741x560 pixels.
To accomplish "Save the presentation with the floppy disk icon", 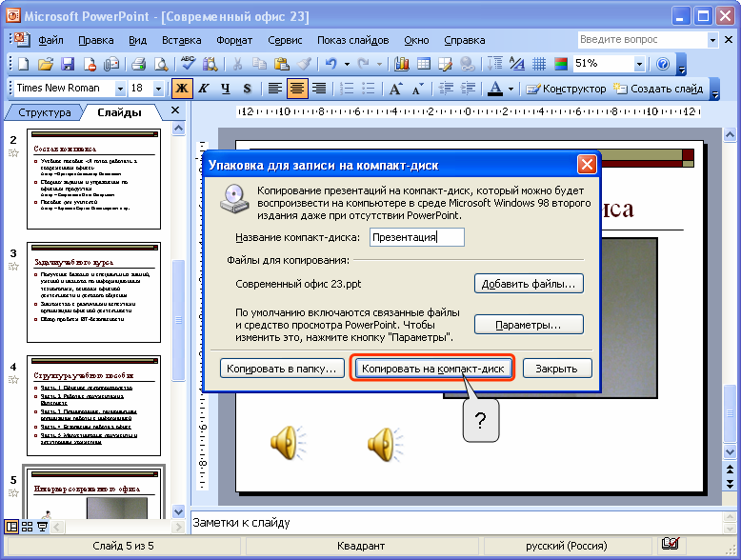I will click(68, 64).
